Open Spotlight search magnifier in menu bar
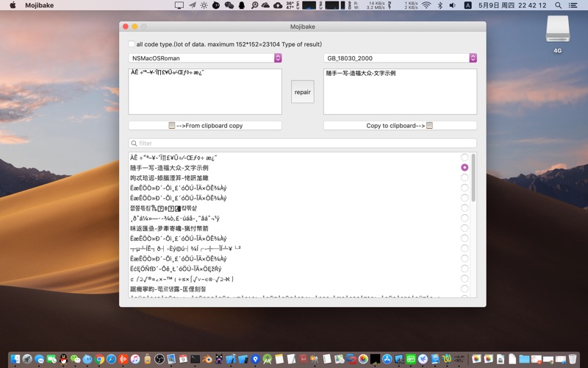This screenshot has height=368, width=588. 558,5
